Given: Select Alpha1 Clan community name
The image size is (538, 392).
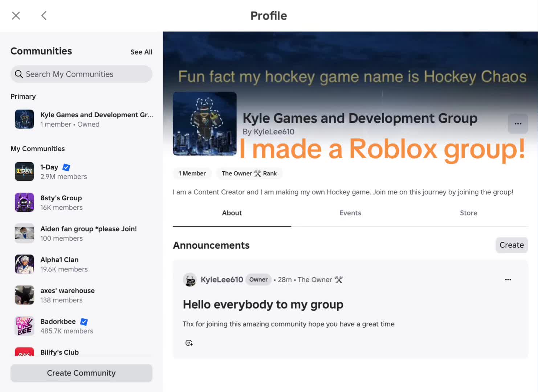Looking at the screenshot, I should (59, 260).
